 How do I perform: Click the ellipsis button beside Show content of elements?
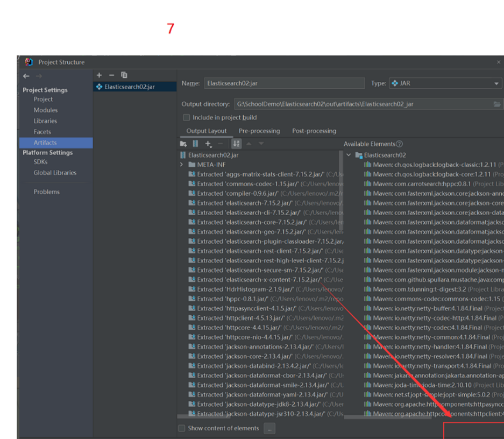pyautogui.click(x=269, y=428)
